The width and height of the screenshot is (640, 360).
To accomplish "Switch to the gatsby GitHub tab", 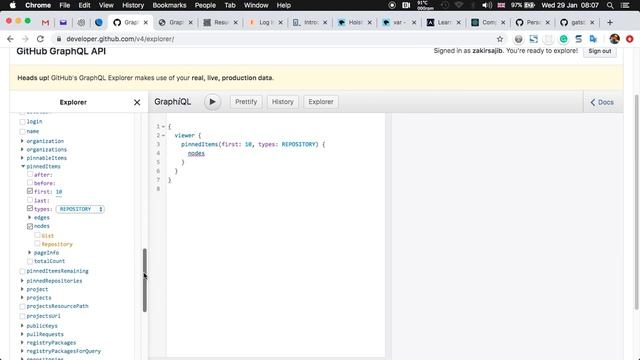I will pos(576,22).
